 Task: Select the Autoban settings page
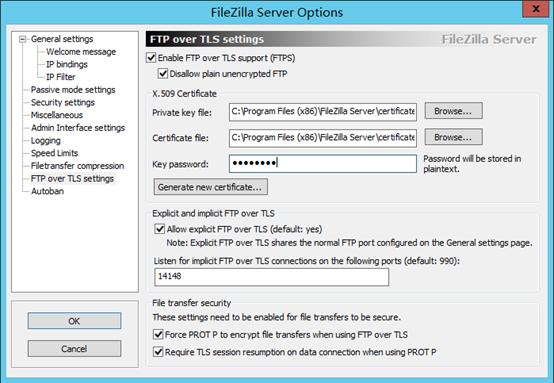click(x=47, y=191)
